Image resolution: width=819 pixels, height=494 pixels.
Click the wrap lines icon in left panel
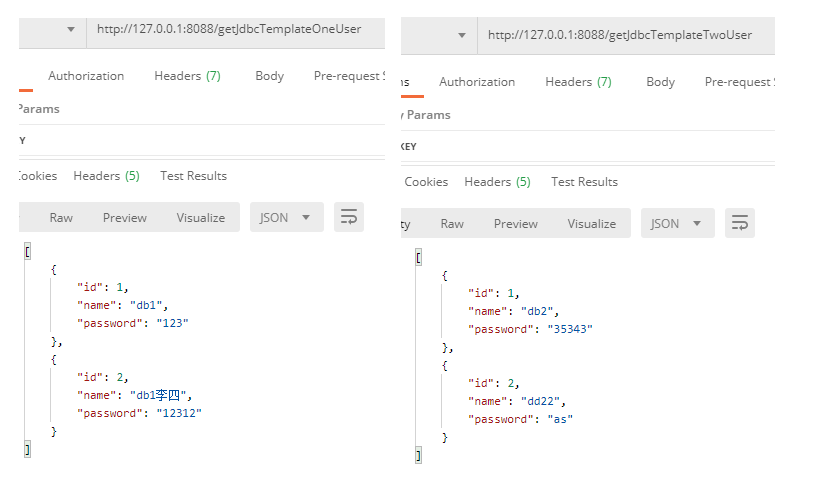349,217
